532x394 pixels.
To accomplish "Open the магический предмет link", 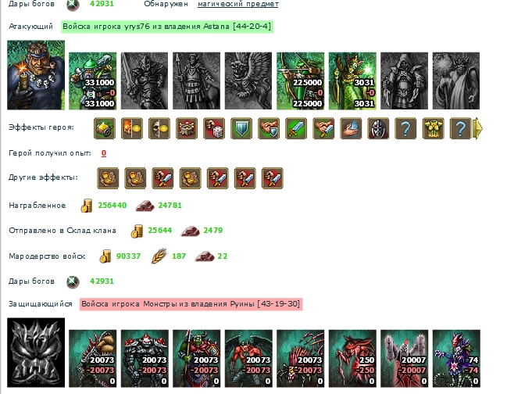I will pos(237,4).
